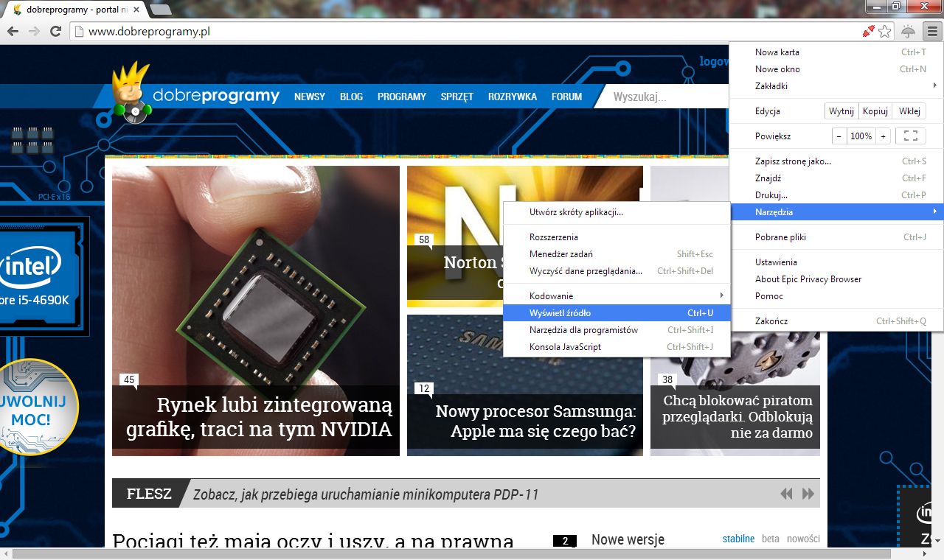Decrease zoom with the minus button
Screen dimensions: 944x560
(839, 136)
